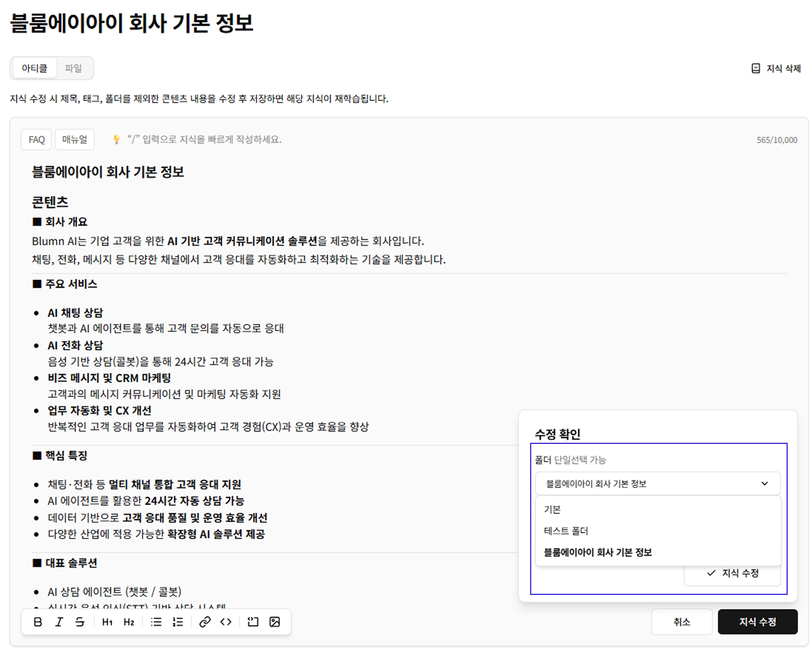Choose the 기본 folder option
This screenshot has height=653, width=812.
click(658, 509)
